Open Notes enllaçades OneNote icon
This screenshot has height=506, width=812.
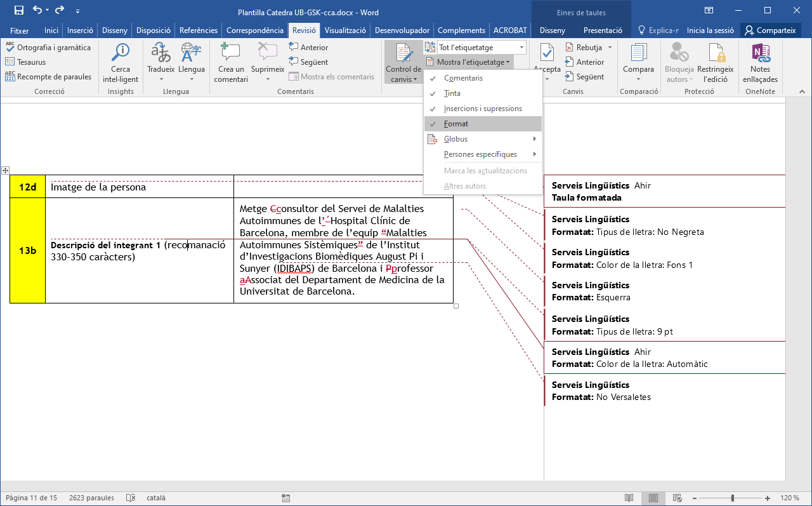(x=760, y=53)
